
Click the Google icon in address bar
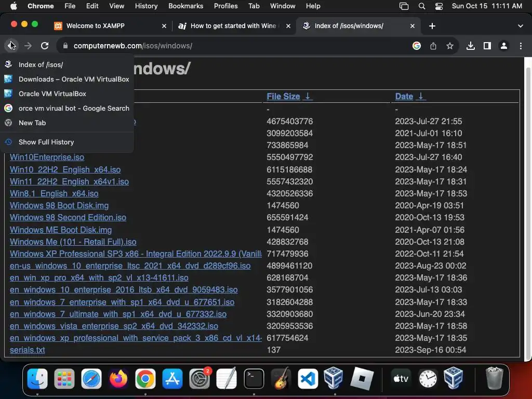417,46
